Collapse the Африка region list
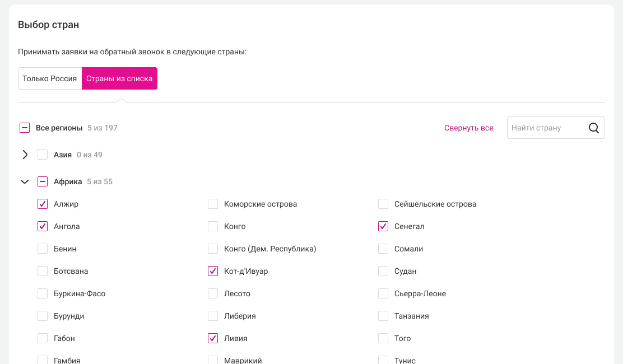Image resolution: width=623 pixels, height=364 pixels. point(25,181)
